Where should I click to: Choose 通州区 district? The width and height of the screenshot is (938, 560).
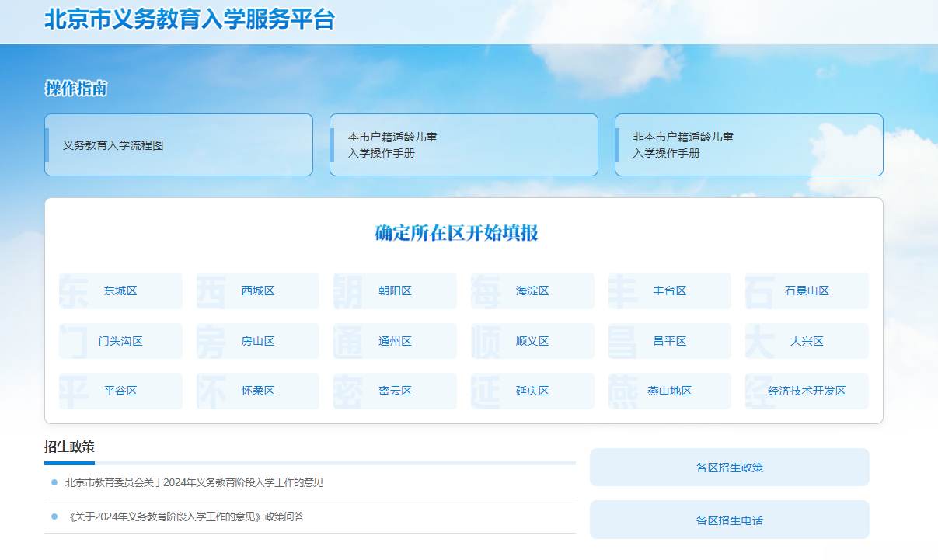click(395, 341)
